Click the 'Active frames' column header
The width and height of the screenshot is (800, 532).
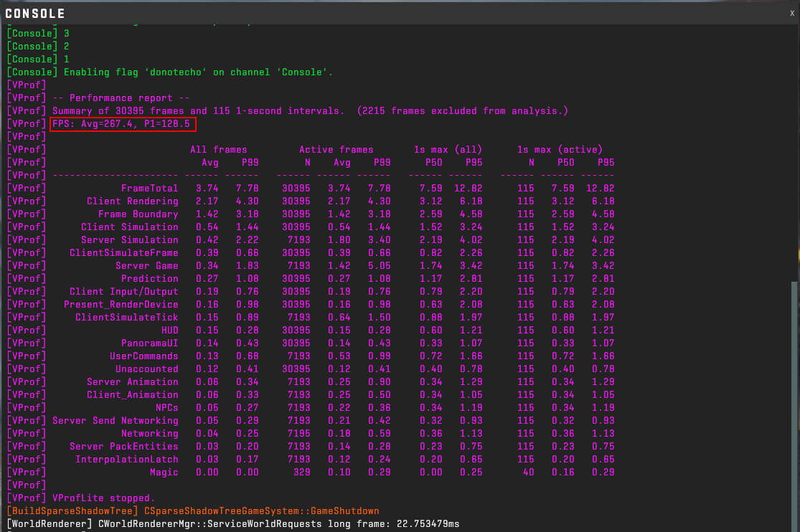pos(336,150)
